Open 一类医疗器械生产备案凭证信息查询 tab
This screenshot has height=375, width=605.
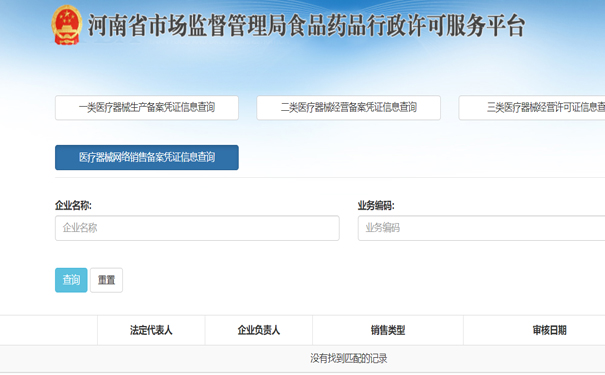[147, 108]
